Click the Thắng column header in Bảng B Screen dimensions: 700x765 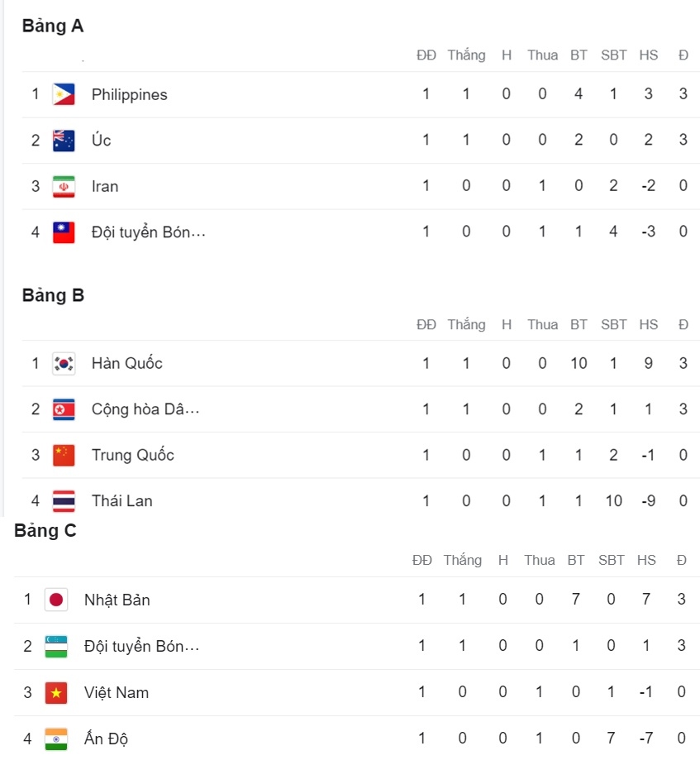click(x=466, y=325)
